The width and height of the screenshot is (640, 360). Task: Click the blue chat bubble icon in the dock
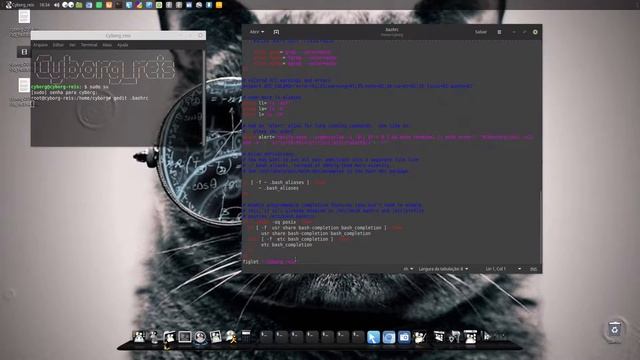(389, 337)
